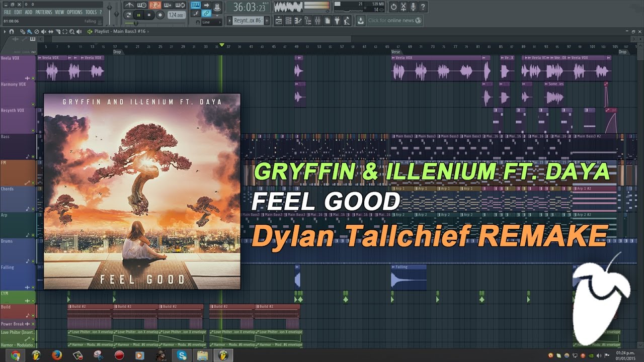Toggle pattern/song mode button
Screen dimensions: 644x362
pyautogui.click(x=128, y=15)
